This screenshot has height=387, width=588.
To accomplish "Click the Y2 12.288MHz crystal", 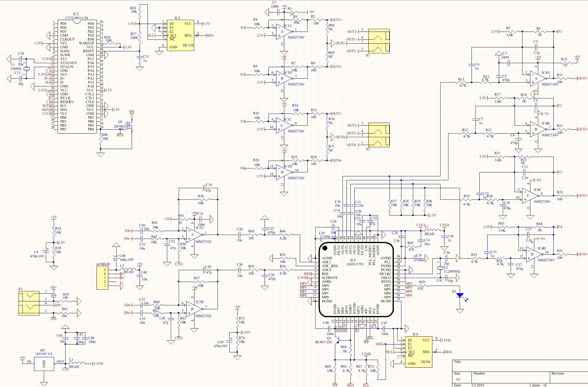I will [x=440, y=268].
